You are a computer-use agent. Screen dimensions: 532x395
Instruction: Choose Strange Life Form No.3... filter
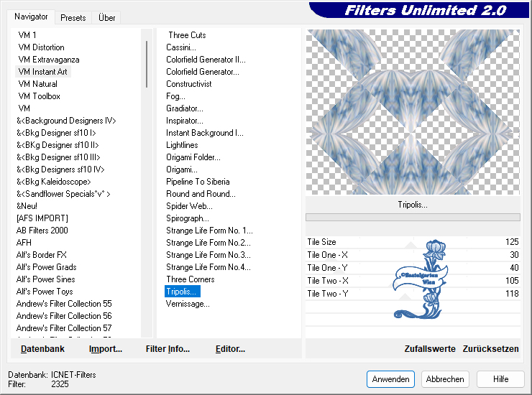coord(208,255)
